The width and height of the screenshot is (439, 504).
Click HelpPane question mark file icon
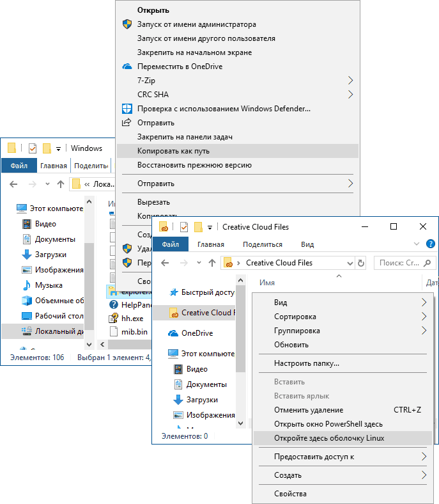pos(113,304)
